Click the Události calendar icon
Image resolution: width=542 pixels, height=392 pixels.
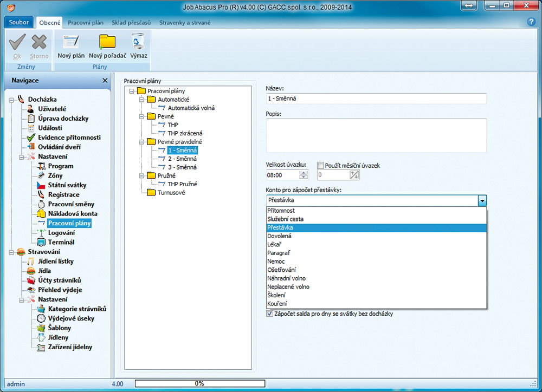[x=31, y=128]
